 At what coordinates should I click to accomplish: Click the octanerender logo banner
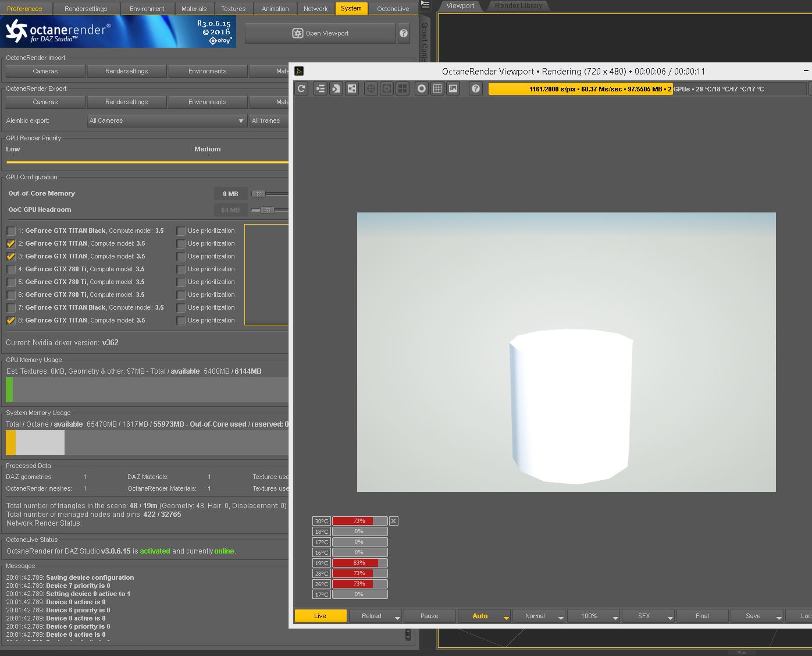[119, 31]
